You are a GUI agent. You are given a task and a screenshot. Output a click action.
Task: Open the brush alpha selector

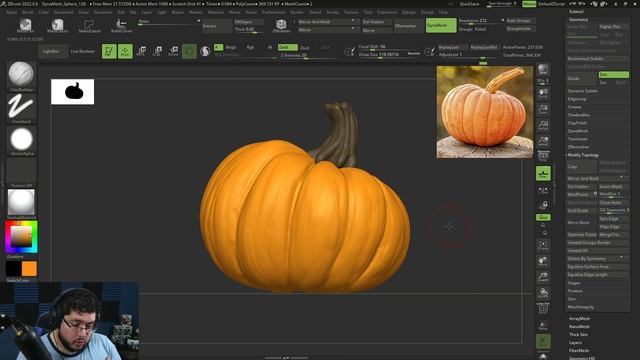[21, 140]
